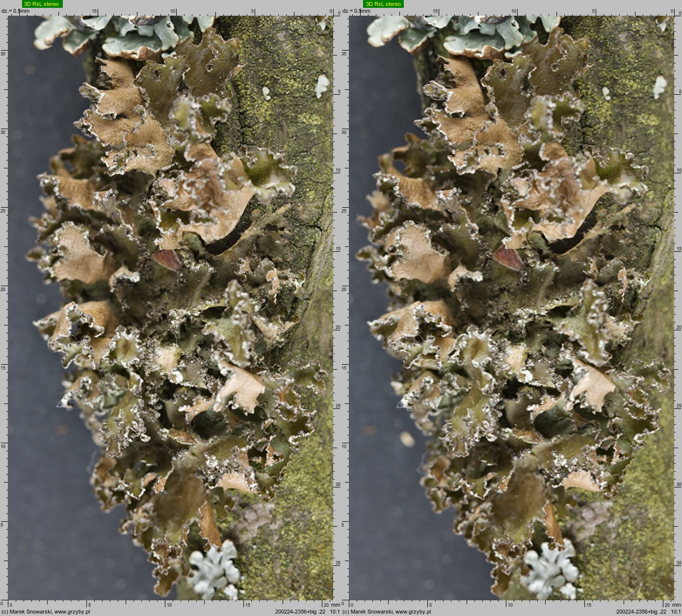The height and width of the screenshot is (616, 682).
Task: Select the left stereo lichen photo
Action: tap(171, 308)
